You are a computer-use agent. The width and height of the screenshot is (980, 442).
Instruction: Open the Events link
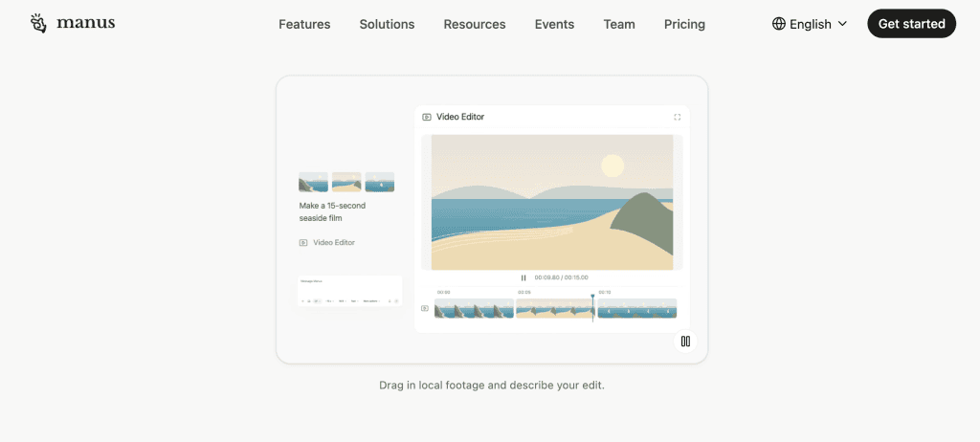554,24
